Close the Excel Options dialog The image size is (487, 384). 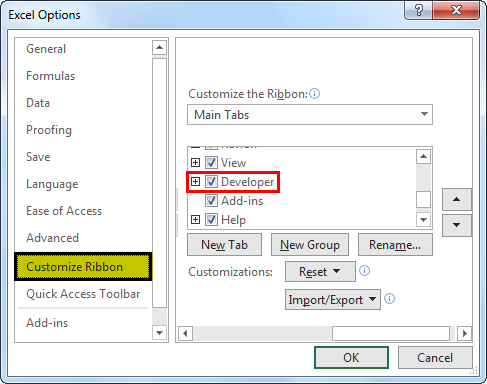(456, 10)
